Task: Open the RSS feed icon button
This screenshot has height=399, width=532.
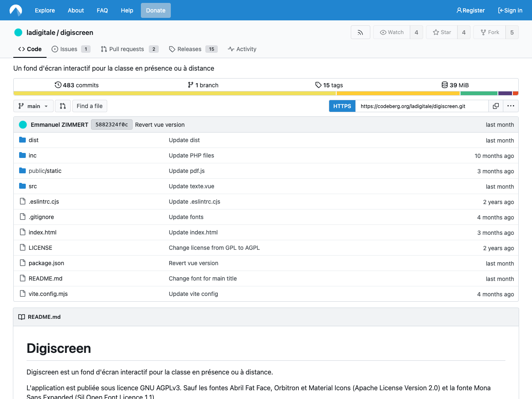Action: coord(360,32)
